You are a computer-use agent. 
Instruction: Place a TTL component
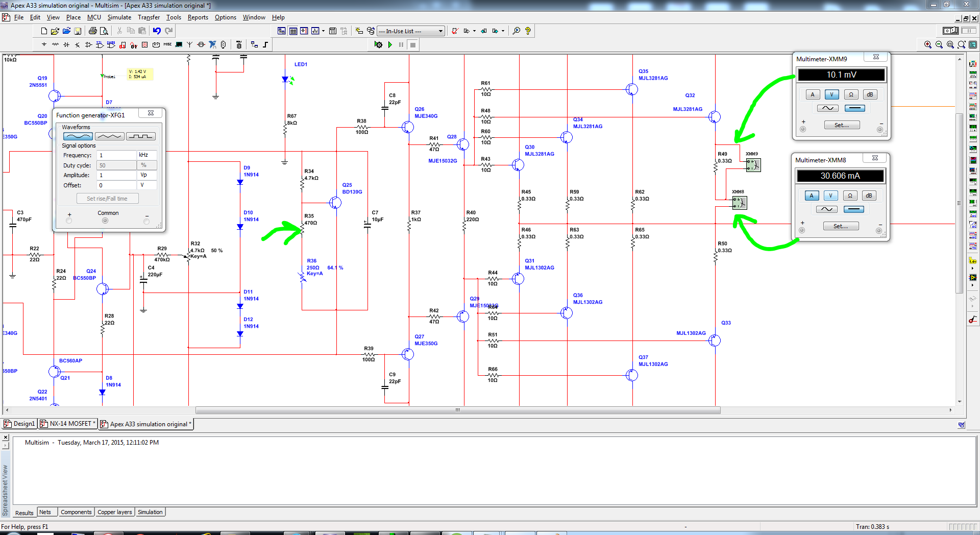100,45
